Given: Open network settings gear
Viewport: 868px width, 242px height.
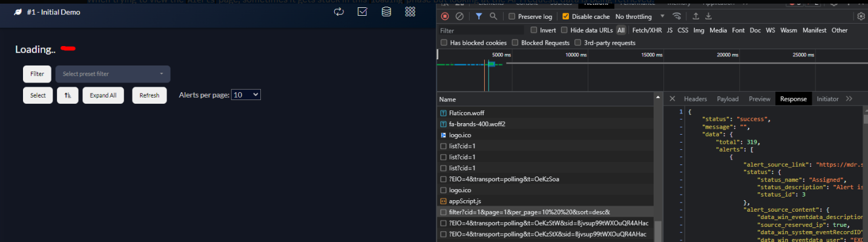Looking at the screenshot, I should tap(861, 16).
